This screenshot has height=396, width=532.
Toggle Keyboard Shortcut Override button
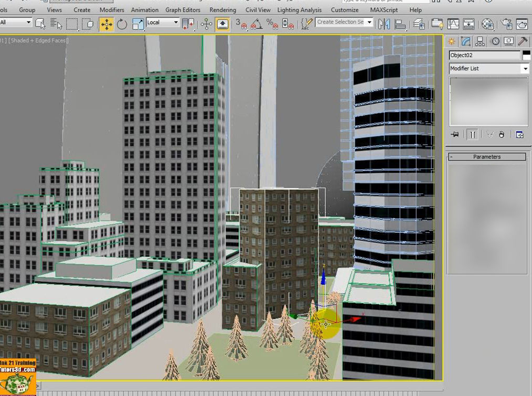coord(222,24)
